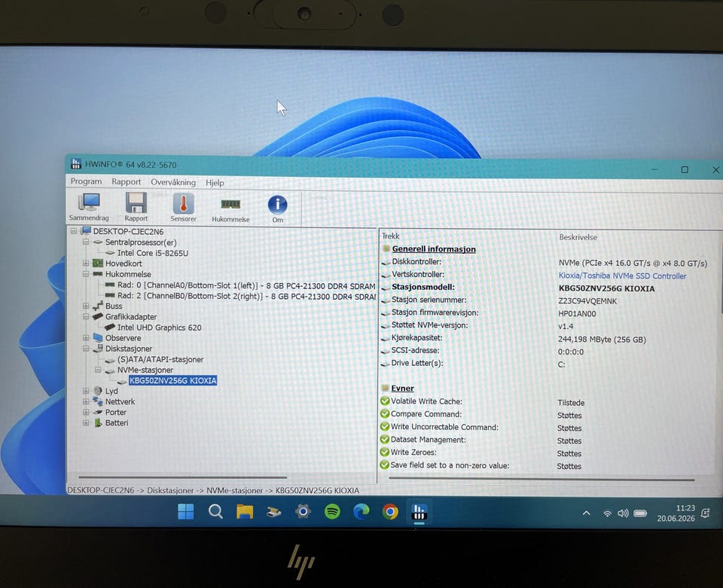
Task: Expand the Buss branch
Action: 86,306
